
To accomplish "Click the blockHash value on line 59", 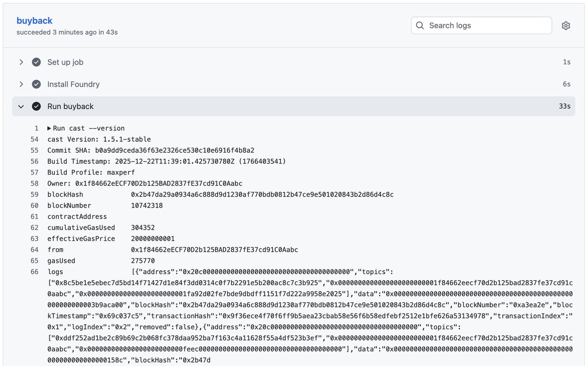I will coord(262,195).
